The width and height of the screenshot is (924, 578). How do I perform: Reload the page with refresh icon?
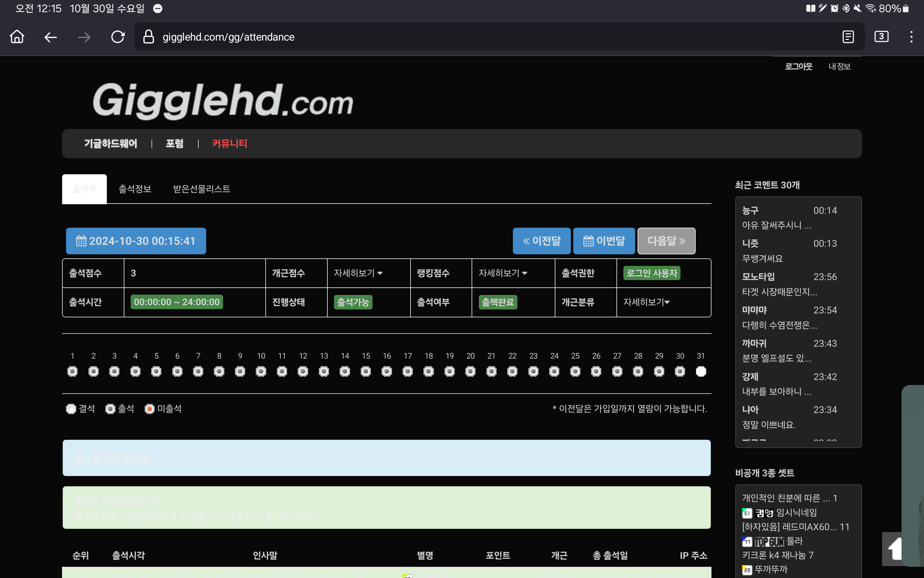coord(118,37)
